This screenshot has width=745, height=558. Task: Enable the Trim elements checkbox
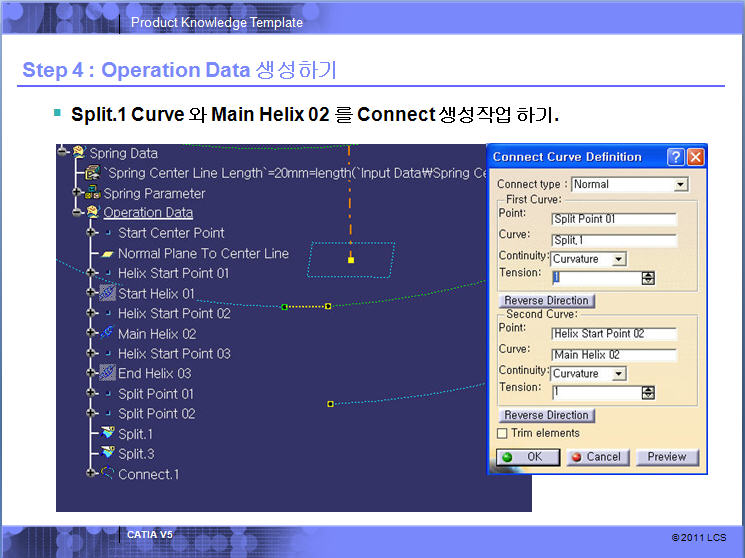pyautogui.click(x=503, y=433)
